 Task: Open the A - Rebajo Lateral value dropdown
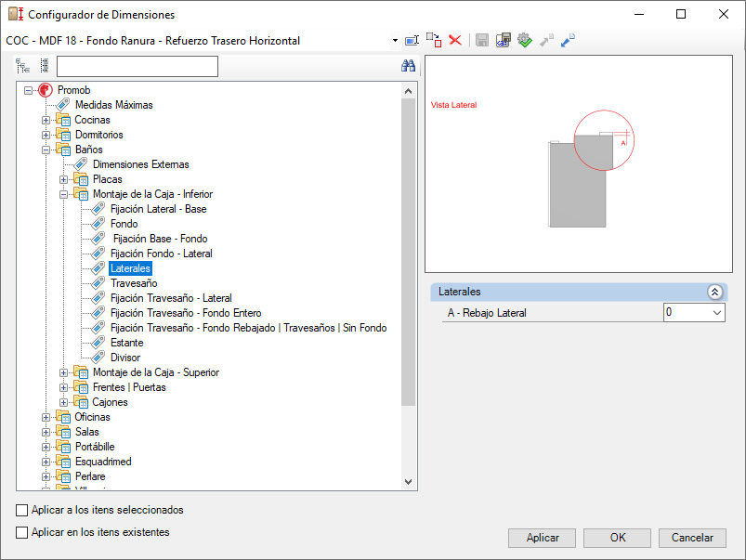point(717,313)
